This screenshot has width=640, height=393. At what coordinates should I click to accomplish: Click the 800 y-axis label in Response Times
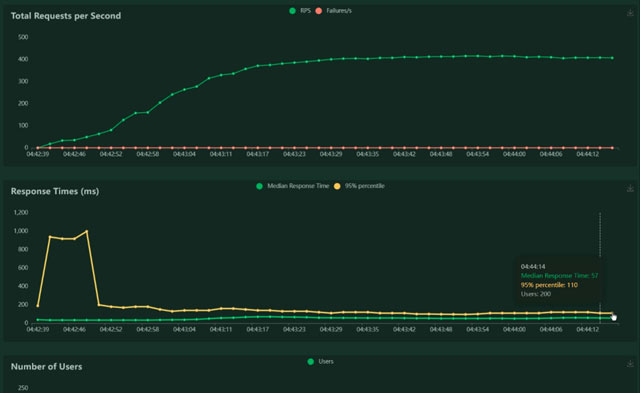pyautogui.click(x=23, y=249)
